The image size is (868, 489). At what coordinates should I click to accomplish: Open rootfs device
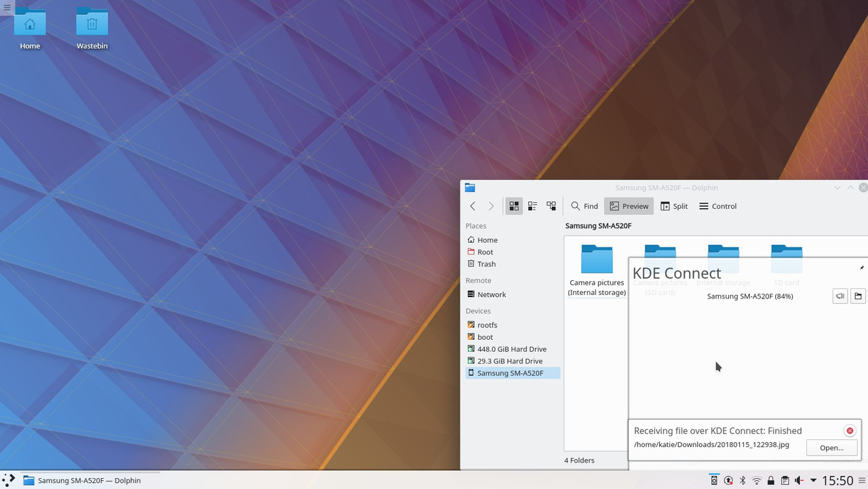(x=513, y=326)
